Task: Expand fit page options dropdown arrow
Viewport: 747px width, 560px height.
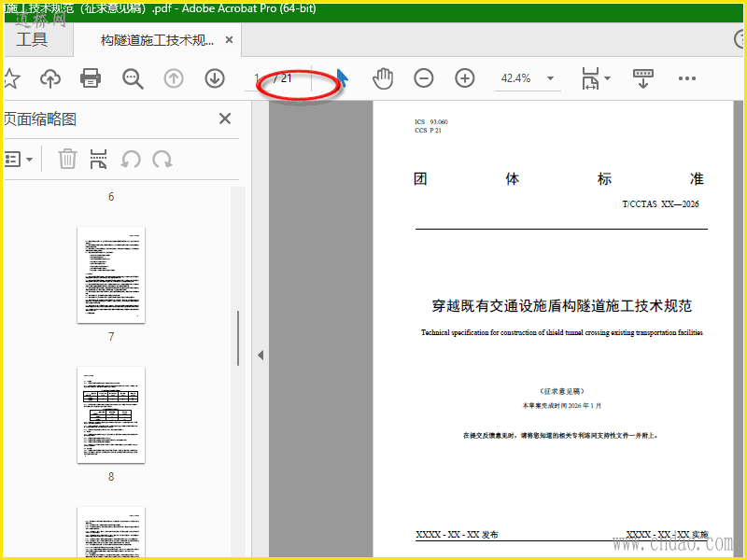Action: [608, 78]
